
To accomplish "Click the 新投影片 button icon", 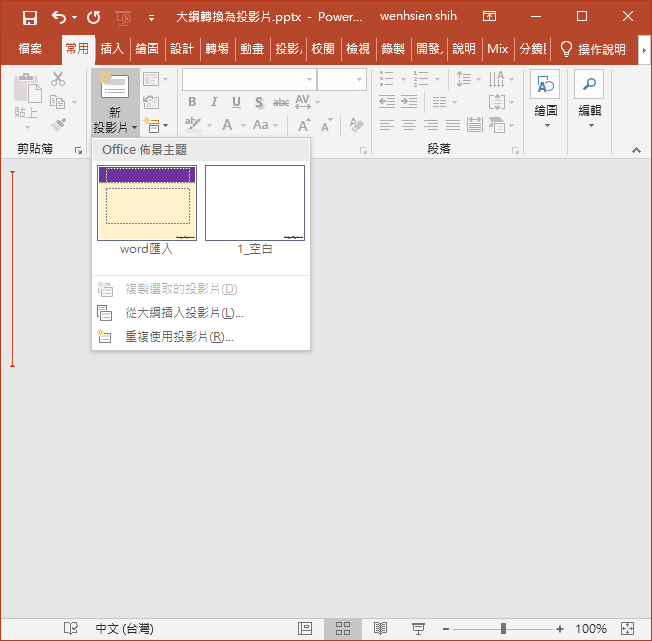I will coord(115,86).
